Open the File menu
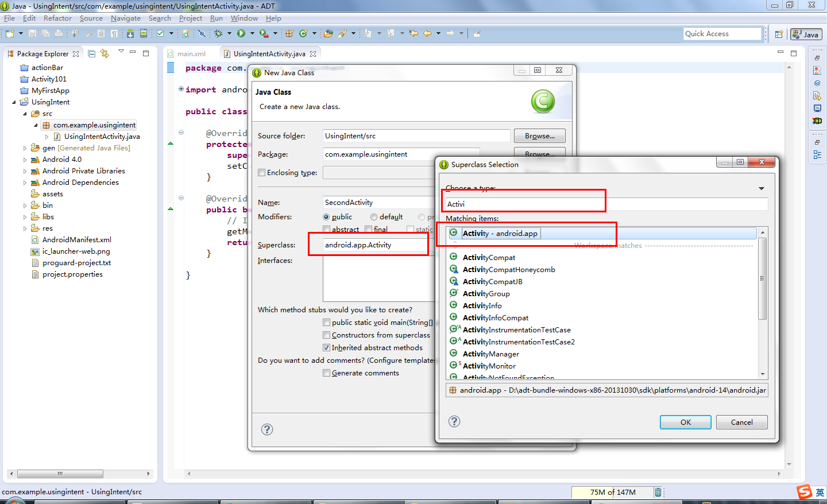 click(9, 18)
